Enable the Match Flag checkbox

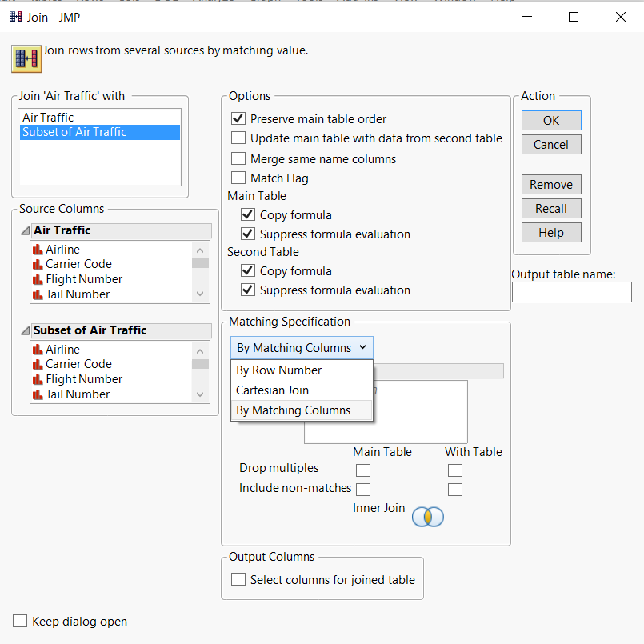tap(238, 178)
